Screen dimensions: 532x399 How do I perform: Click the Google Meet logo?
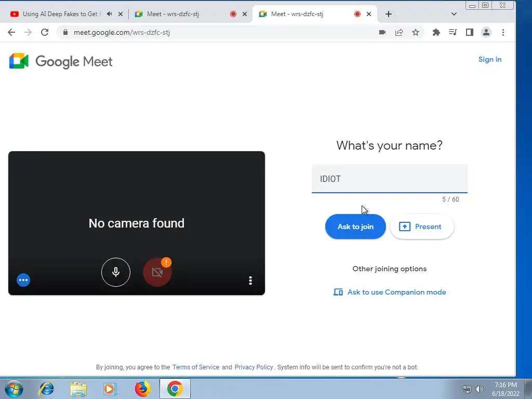[61, 61]
